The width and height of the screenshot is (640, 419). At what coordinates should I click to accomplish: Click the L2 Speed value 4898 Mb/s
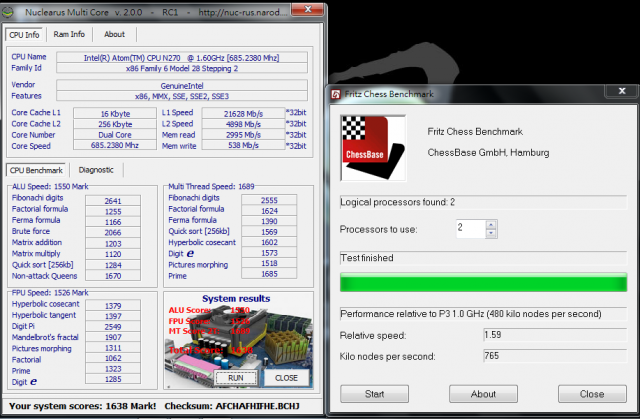[243, 124]
